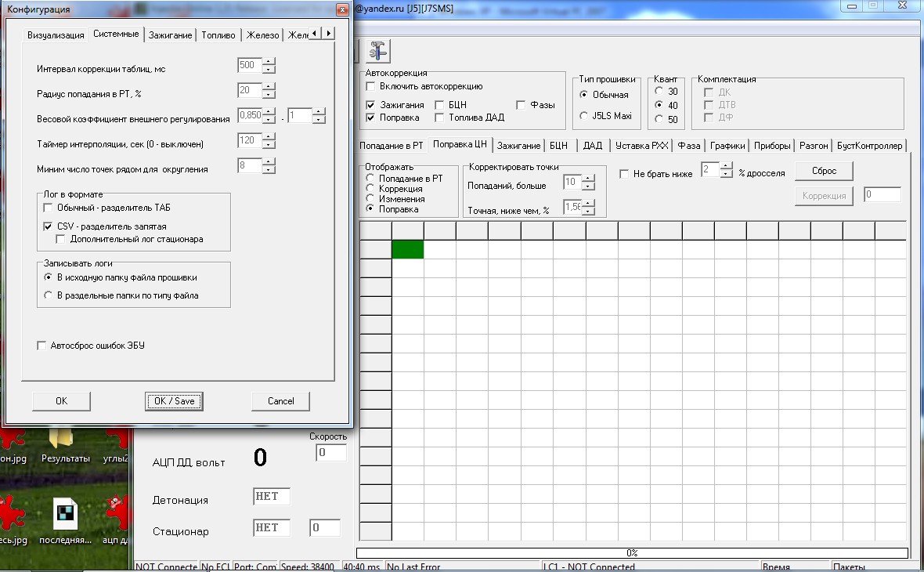Increase Таймер интерполяции spinner value
This screenshot has height=572, width=924.
269,137
